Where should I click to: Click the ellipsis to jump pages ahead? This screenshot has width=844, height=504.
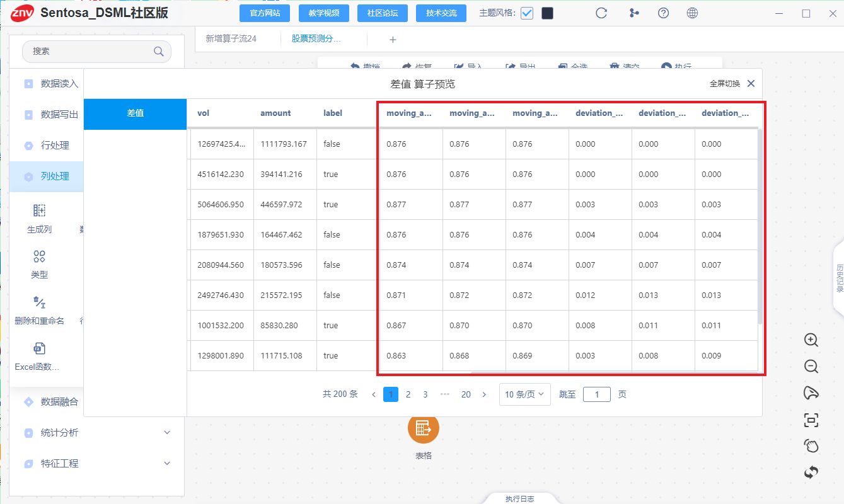(445, 394)
